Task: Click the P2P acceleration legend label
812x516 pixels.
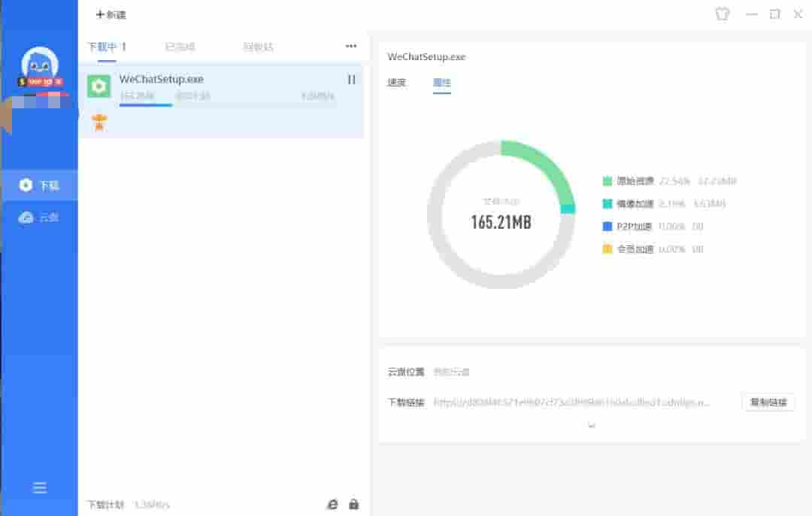Action: tap(635, 226)
